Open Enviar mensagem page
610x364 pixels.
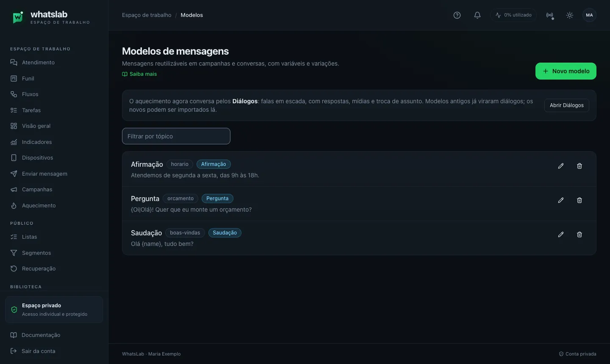(x=54, y=174)
